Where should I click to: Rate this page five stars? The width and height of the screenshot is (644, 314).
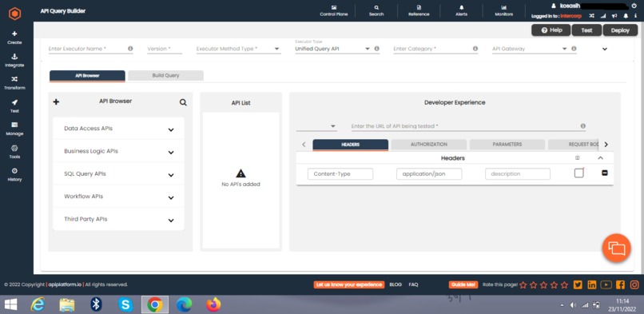click(x=564, y=284)
